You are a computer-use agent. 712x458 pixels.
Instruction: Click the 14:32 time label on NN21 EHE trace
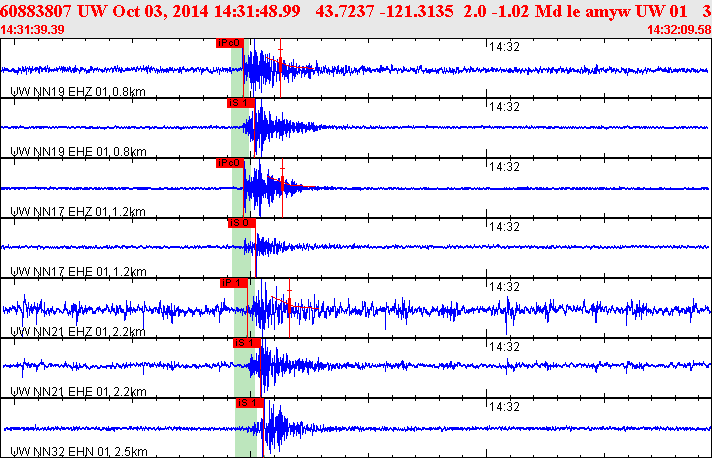[x=504, y=346]
